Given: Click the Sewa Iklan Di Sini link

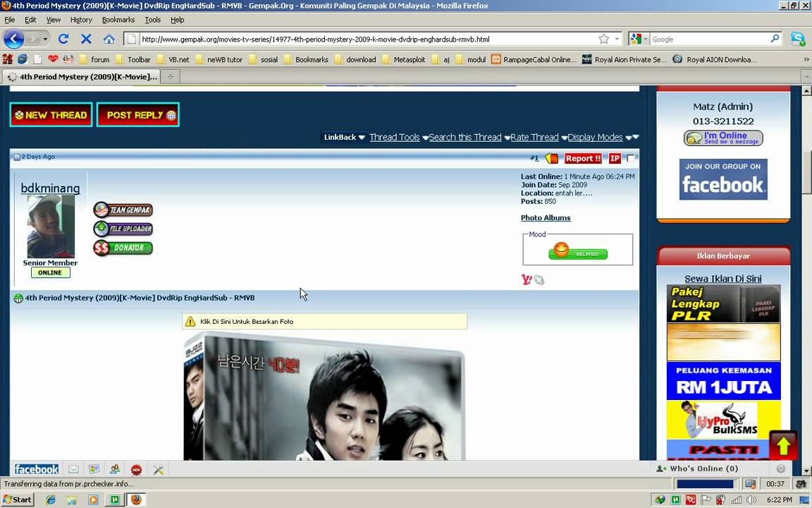Looking at the screenshot, I should [x=723, y=279].
